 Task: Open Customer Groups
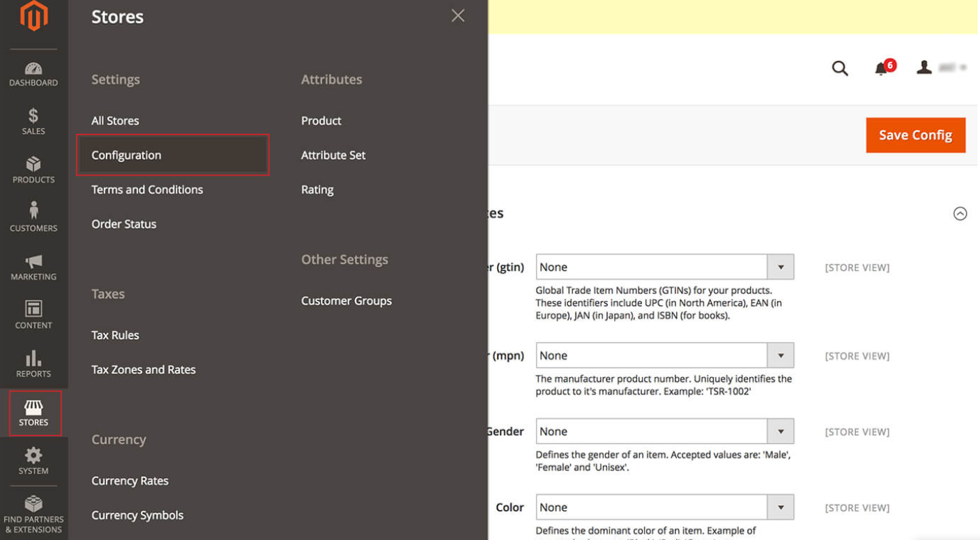tap(346, 301)
